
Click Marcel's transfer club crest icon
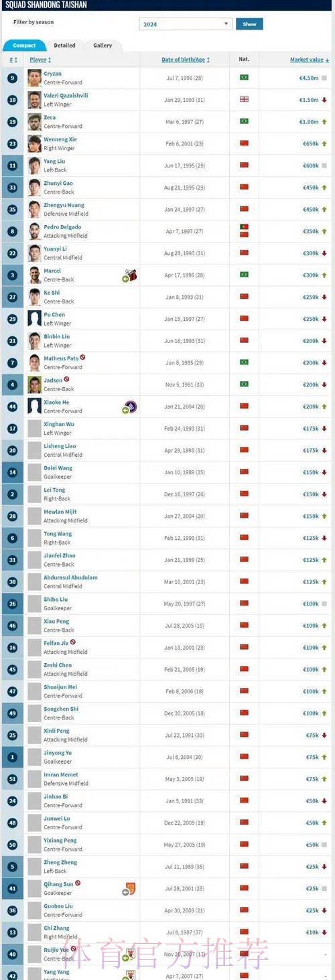pos(131,275)
